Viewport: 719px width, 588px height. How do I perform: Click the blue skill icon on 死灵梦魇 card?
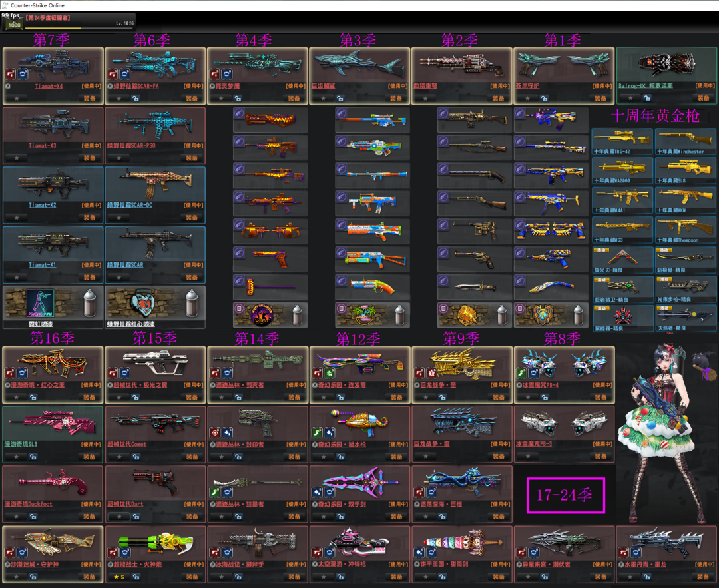227,74
